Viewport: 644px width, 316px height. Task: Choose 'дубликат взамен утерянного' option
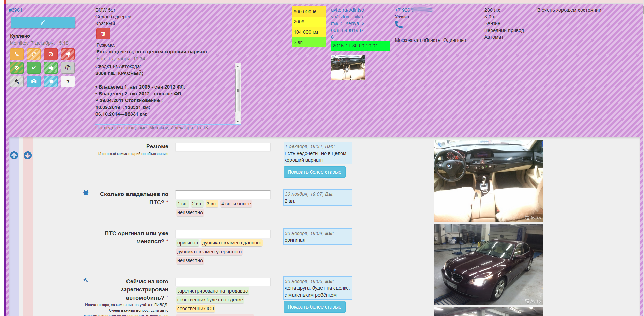point(209,252)
